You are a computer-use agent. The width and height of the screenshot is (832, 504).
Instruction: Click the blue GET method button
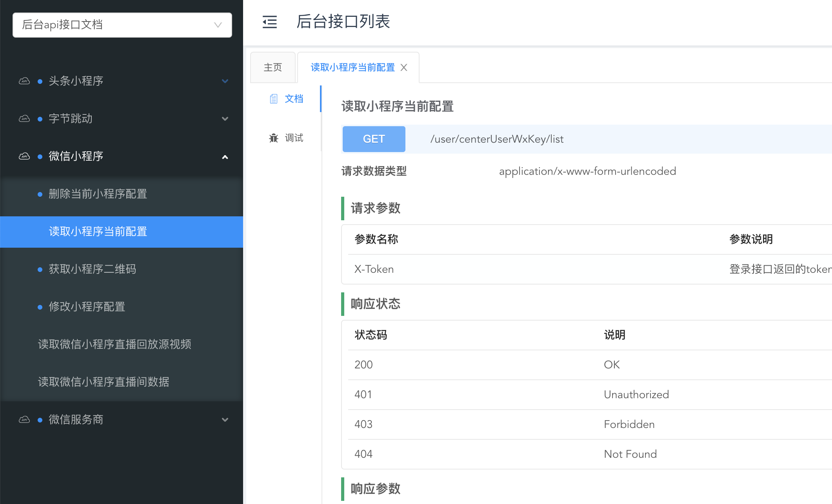(x=374, y=139)
